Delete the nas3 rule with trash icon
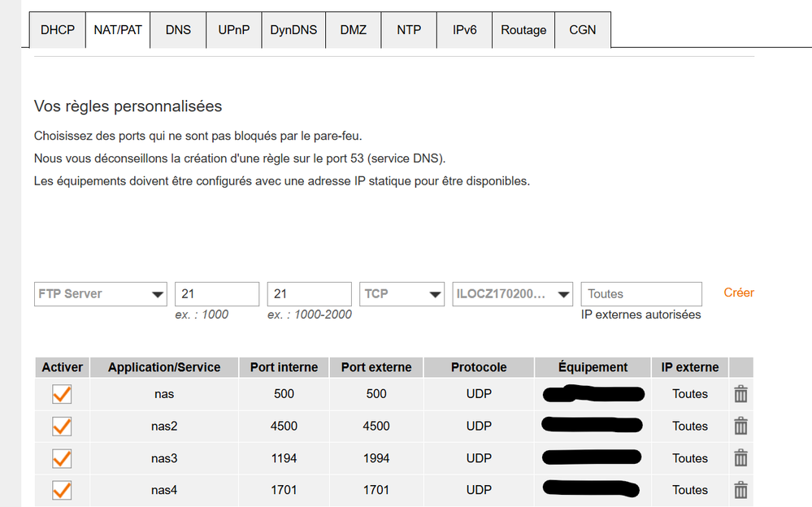The image size is (812, 507). click(x=740, y=457)
